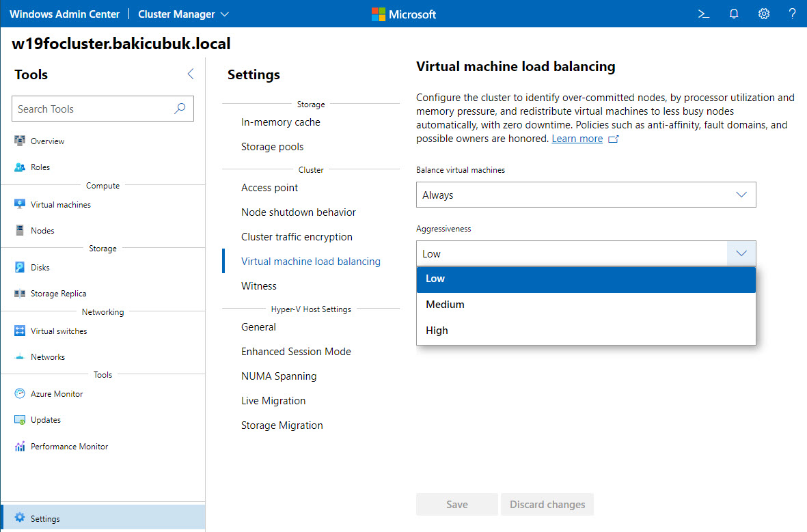Screen dimensions: 807x532
Task: Click the Updates icon
Action: [20, 420]
